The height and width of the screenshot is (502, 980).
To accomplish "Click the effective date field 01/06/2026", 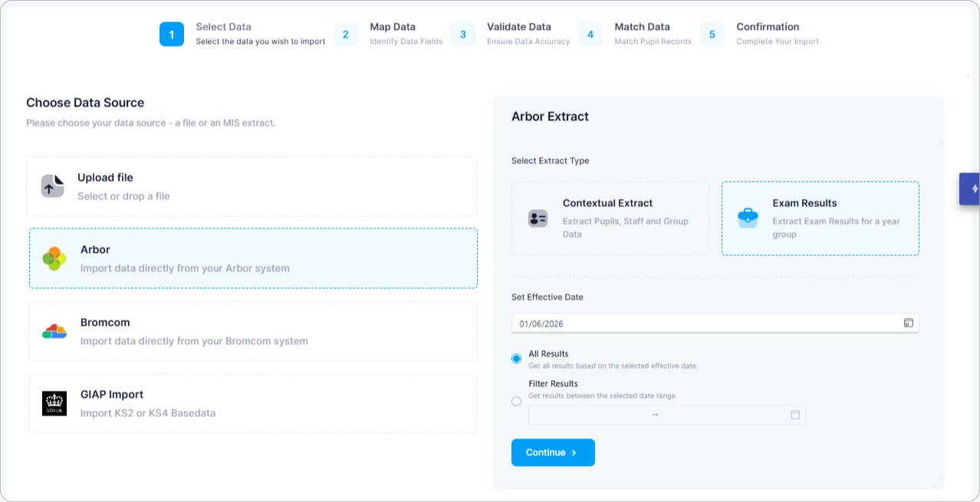I will pos(715,323).
